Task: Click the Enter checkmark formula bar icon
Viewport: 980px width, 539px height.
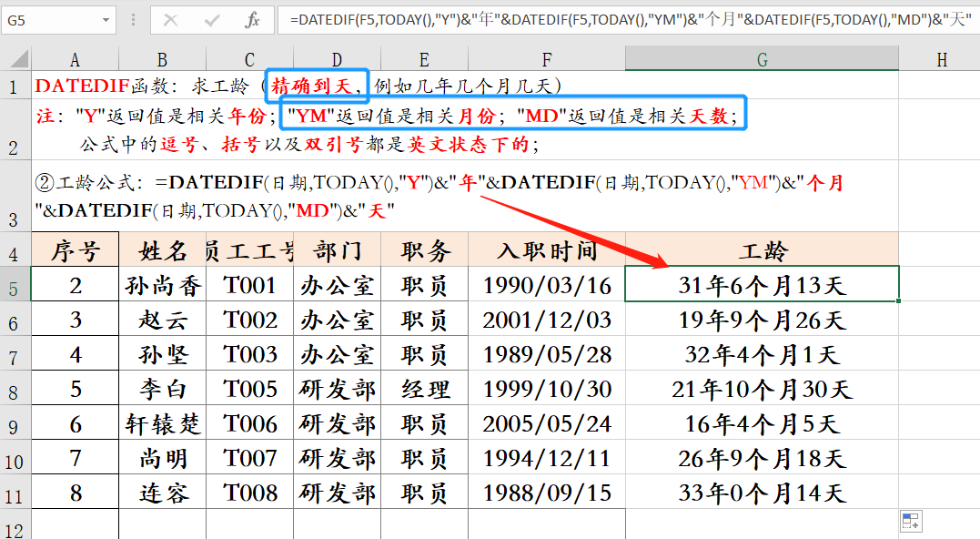Action: click(x=212, y=21)
